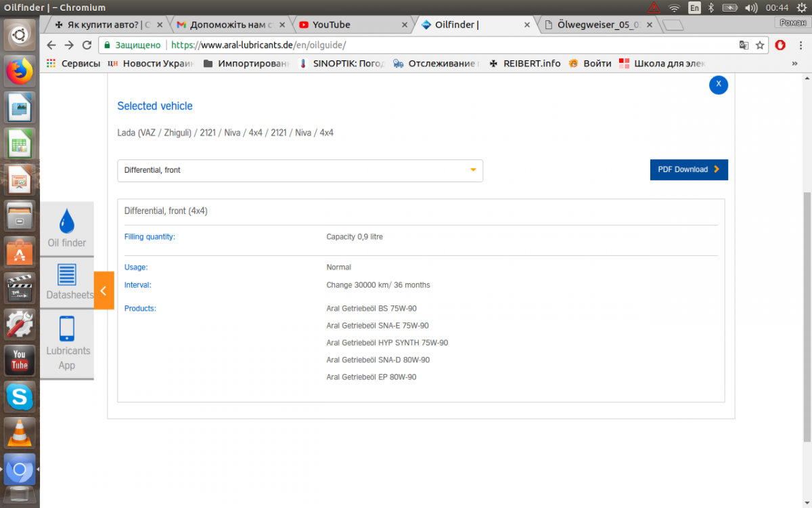The height and width of the screenshot is (508, 812).
Task: Open System Settings from the dock
Action: [x=20, y=324]
